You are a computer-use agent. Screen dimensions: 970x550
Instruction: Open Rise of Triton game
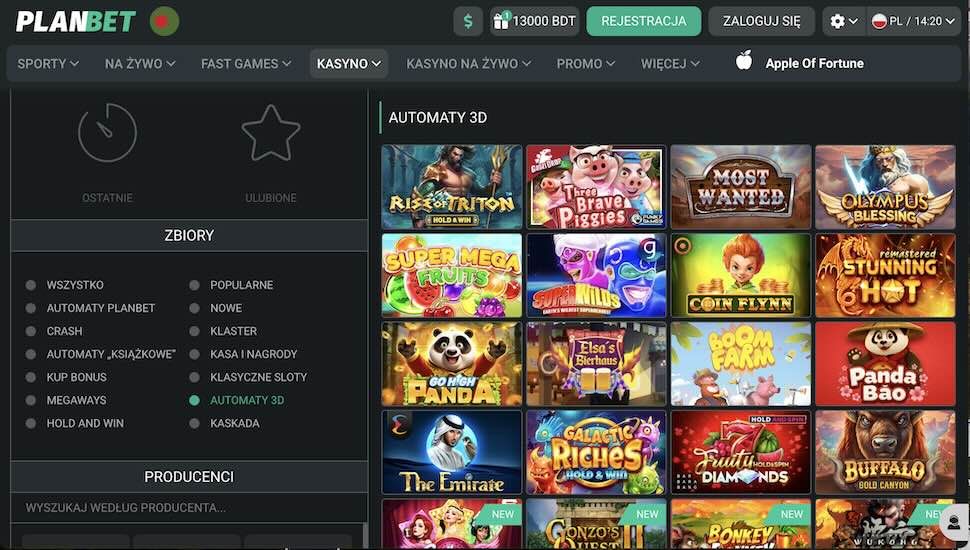452,187
